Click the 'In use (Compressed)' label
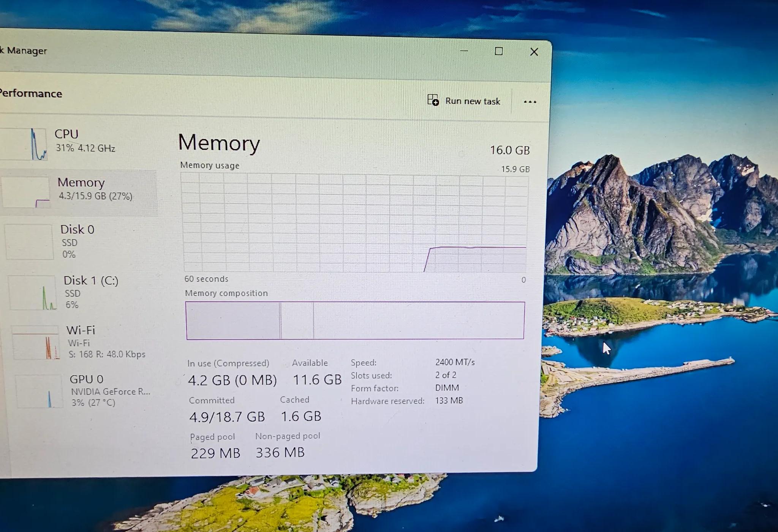 (228, 363)
